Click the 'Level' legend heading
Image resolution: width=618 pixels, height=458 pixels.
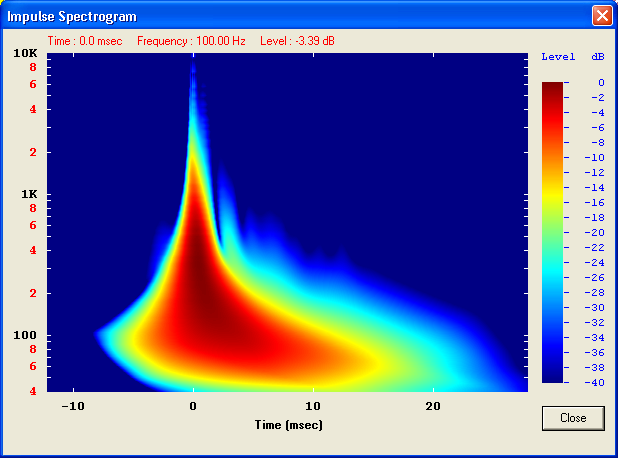558,57
